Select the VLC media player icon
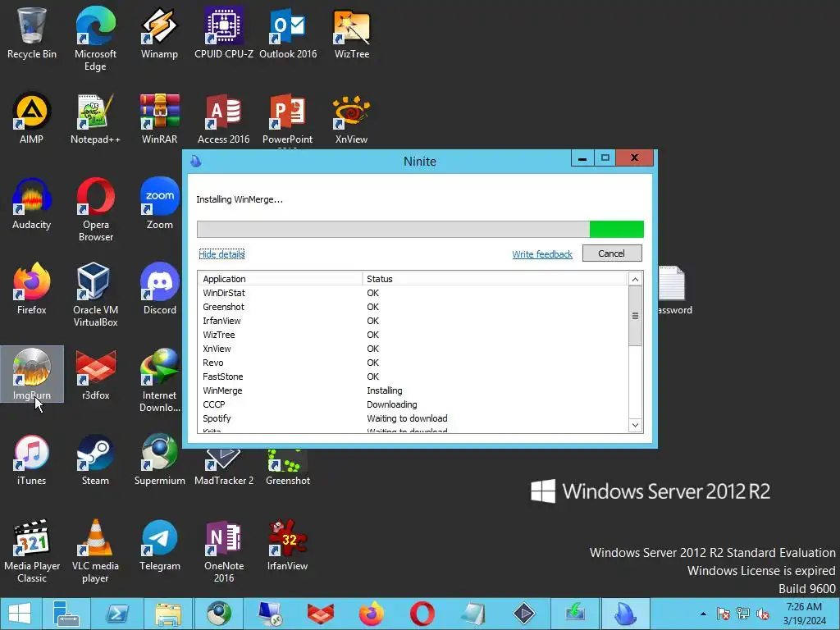 [95, 550]
